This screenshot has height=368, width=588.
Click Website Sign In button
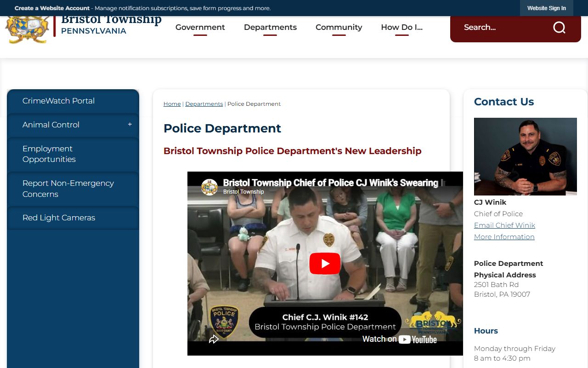click(x=546, y=8)
